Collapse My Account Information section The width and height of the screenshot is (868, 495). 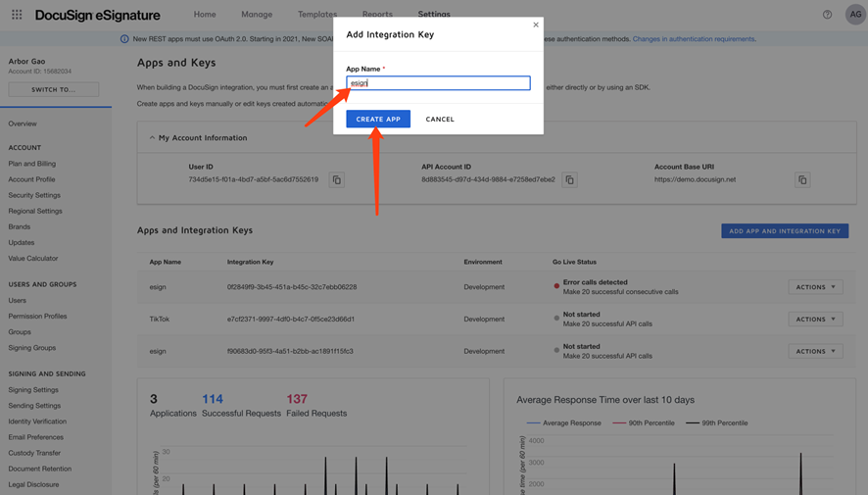pyautogui.click(x=152, y=138)
